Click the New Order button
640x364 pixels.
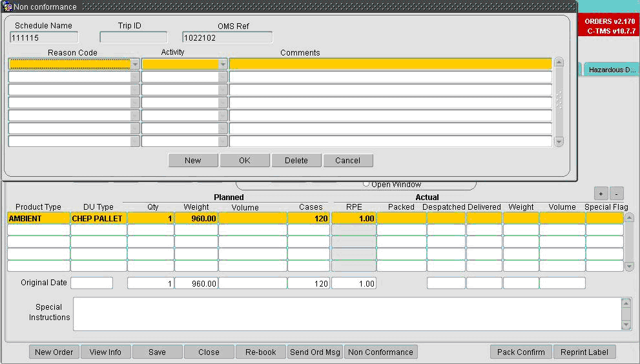(54, 352)
